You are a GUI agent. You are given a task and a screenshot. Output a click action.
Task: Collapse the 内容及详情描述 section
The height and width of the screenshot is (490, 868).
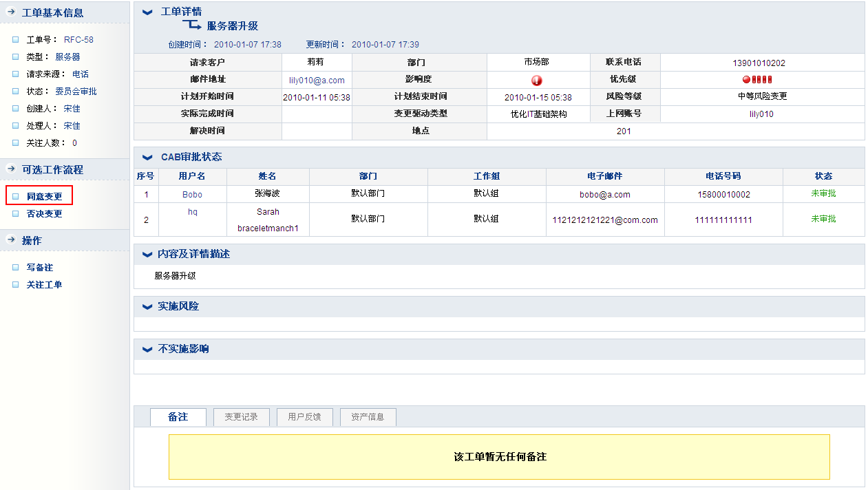[147, 255]
